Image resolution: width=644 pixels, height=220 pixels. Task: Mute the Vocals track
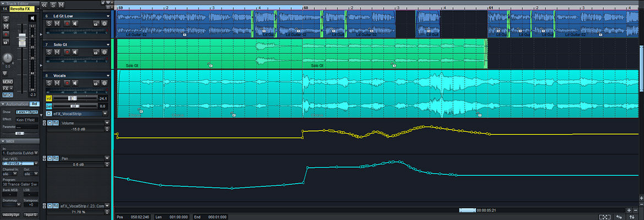(x=57, y=83)
